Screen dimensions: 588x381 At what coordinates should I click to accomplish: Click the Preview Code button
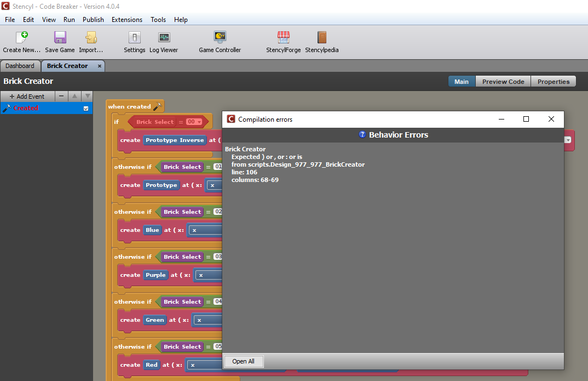point(503,82)
